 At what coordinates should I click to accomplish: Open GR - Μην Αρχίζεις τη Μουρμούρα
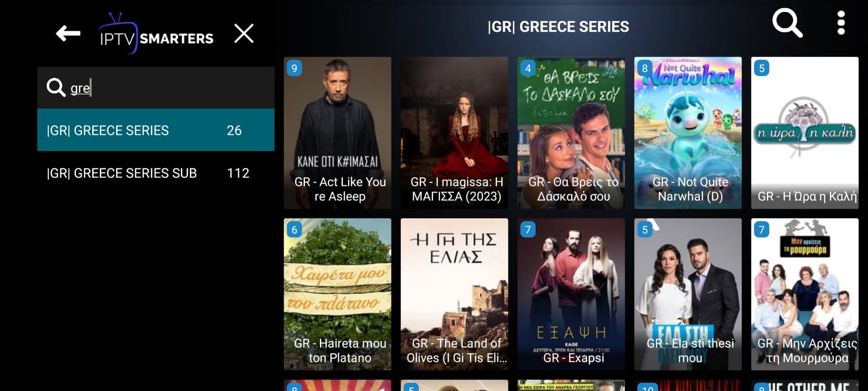pos(805,294)
